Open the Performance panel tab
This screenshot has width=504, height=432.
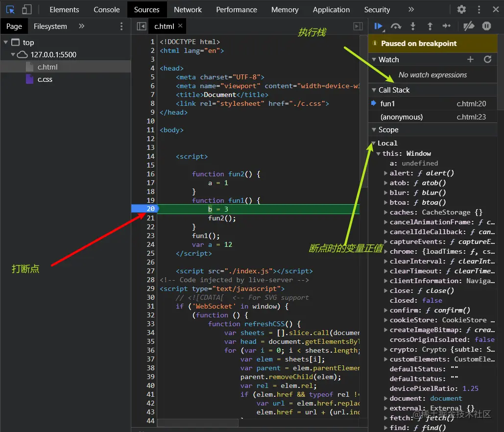[237, 10]
